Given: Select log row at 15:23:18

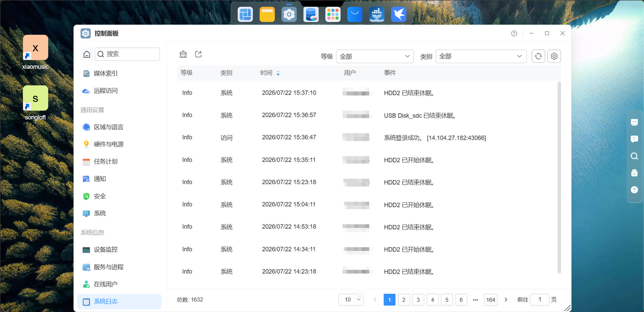Looking at the screenshot, I should 368,182.
